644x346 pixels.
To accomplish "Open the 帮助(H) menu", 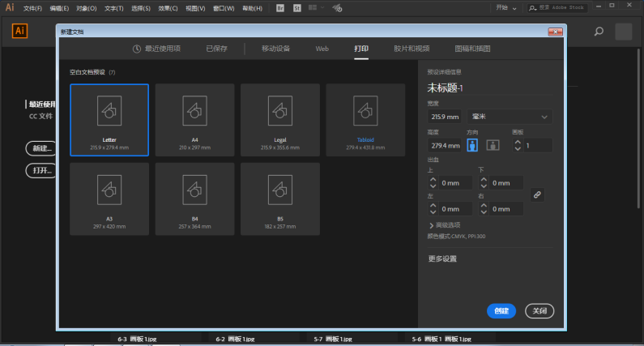I will [252, 8].
